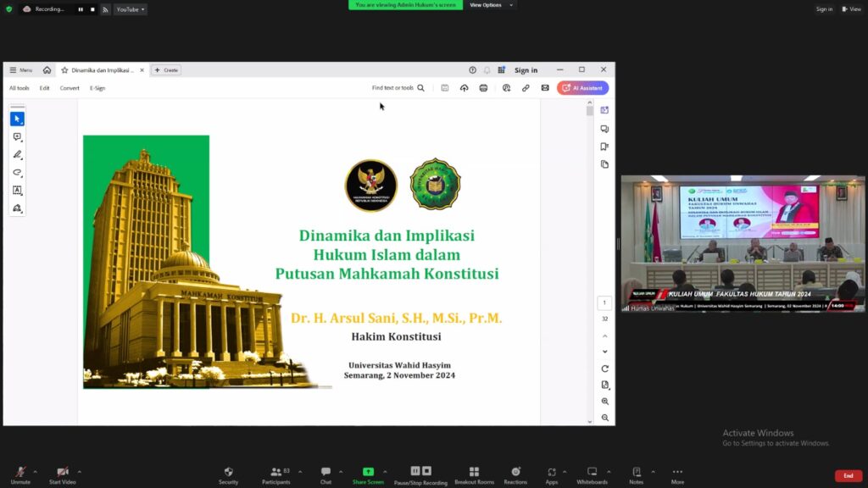Image resolution: width=868 pixels, height=488 pixels.
Task: Pick the highlighter pen tool
Action: [x=17, y=155]
